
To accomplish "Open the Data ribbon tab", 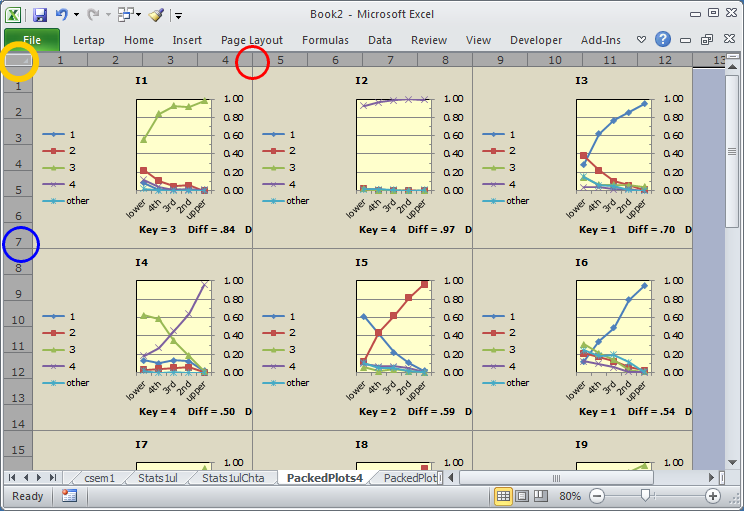I will pyautogui.click(x=380, y=40).
